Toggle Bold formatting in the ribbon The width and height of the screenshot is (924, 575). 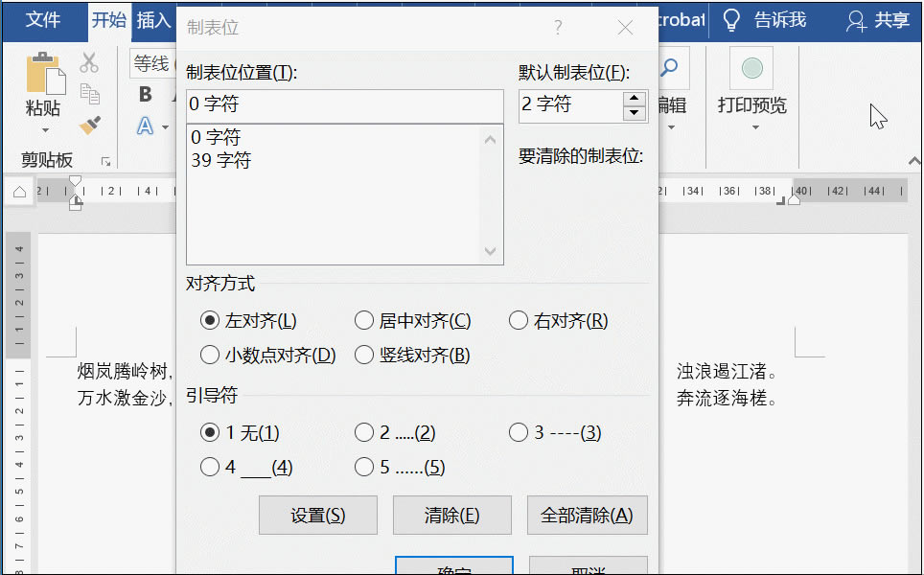click(x=145, y=94)
